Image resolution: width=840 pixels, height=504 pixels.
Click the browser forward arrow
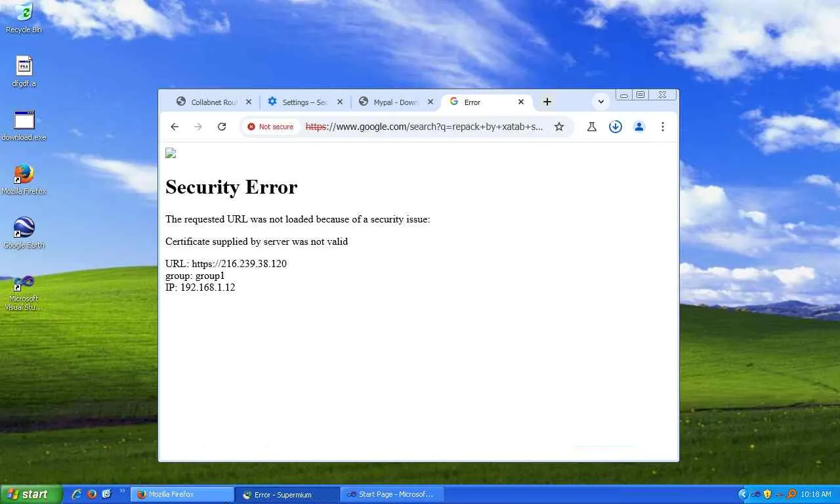click(198, 127)
